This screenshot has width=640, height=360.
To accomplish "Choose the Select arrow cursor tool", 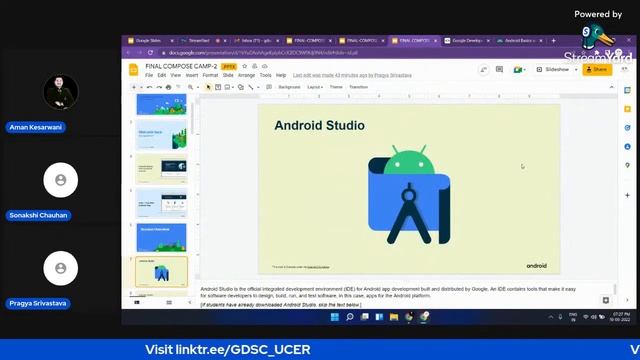I will click(x=208, y=87).
